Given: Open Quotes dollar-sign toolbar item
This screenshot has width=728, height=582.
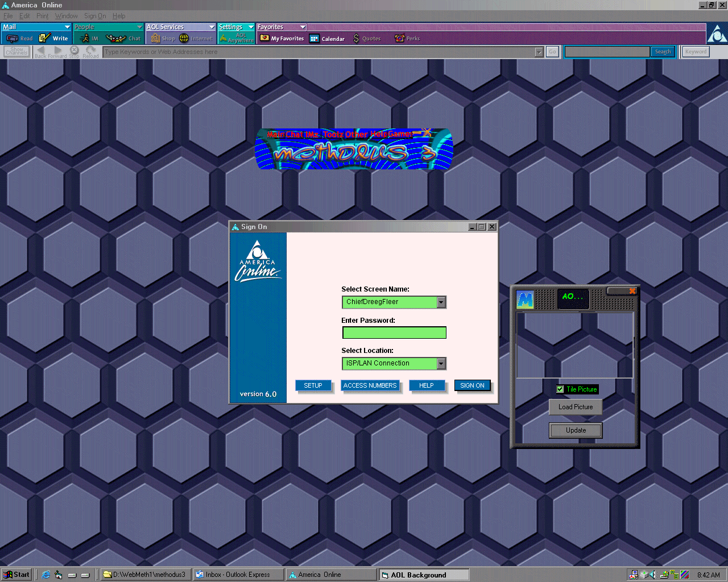Looking at the screenshot, I should pyautogui.click(x=367, y=39).
